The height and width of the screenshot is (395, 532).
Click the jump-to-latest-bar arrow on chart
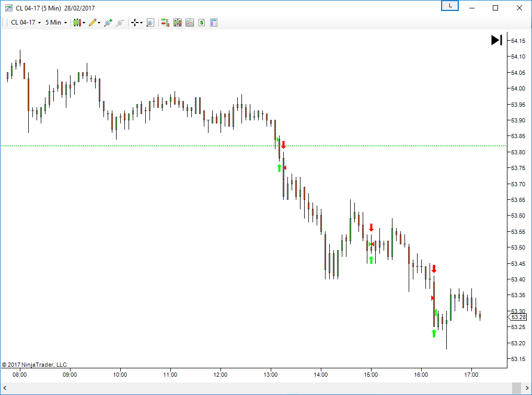pyautogui.click(x=496, y=40)
